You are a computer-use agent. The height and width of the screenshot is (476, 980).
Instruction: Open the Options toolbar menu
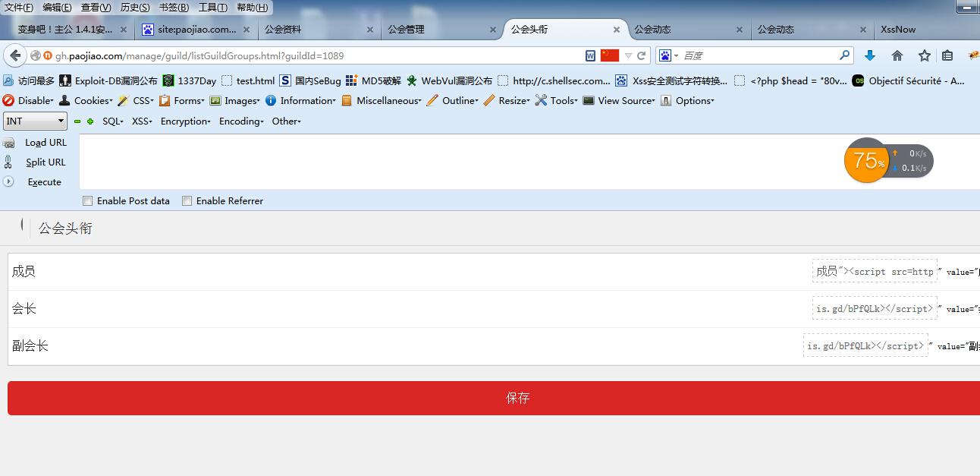pyautogui.click(x=687, y=100)
